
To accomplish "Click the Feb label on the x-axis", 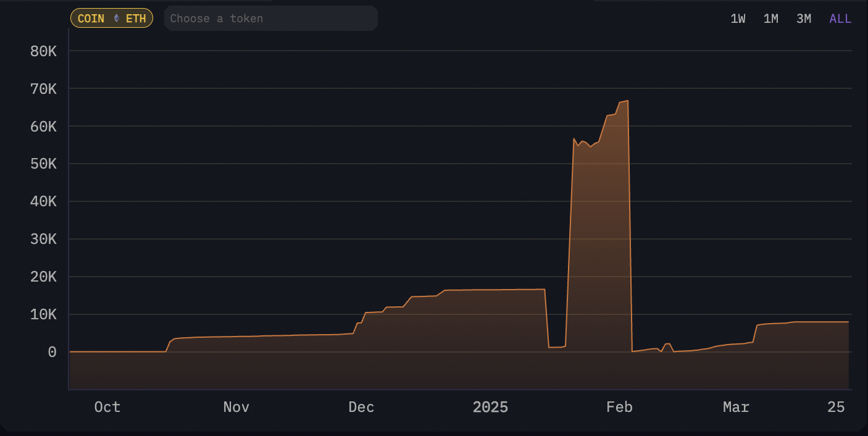I will click(619, 407).
